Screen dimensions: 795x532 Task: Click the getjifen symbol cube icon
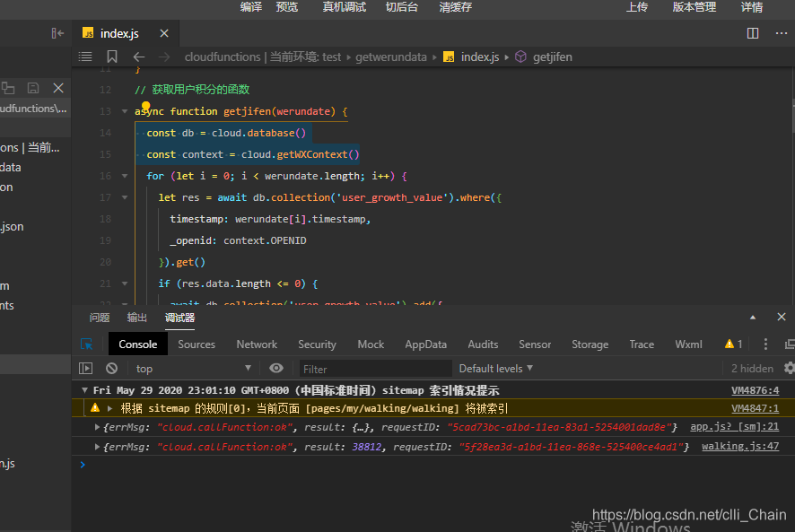[520, 57]
